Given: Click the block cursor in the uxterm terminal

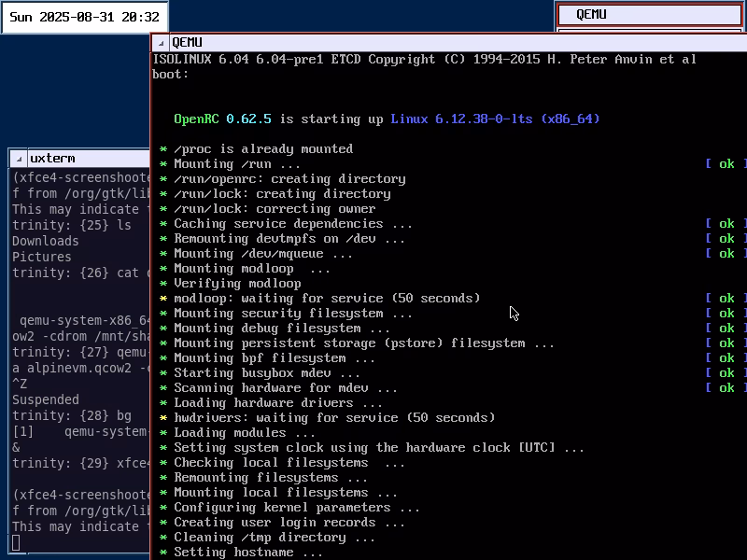Looking at the screenshot, I should point(17,542).
